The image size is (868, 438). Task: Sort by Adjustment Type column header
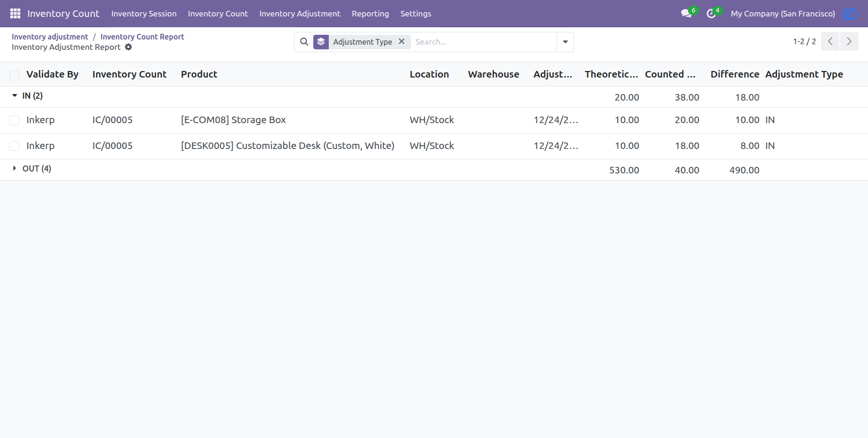point(804,74)
